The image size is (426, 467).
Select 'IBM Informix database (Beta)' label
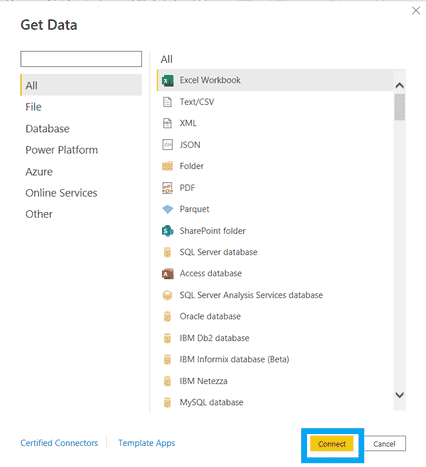234,359
